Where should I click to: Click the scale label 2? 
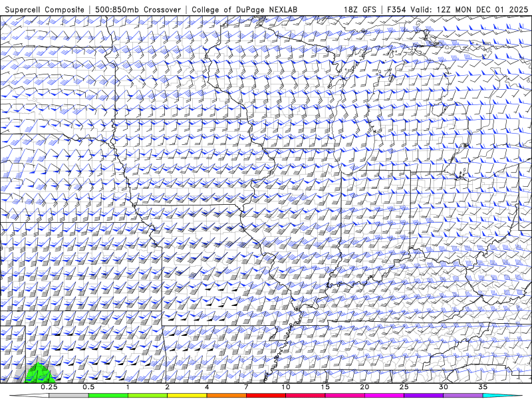tap(168, 387)
